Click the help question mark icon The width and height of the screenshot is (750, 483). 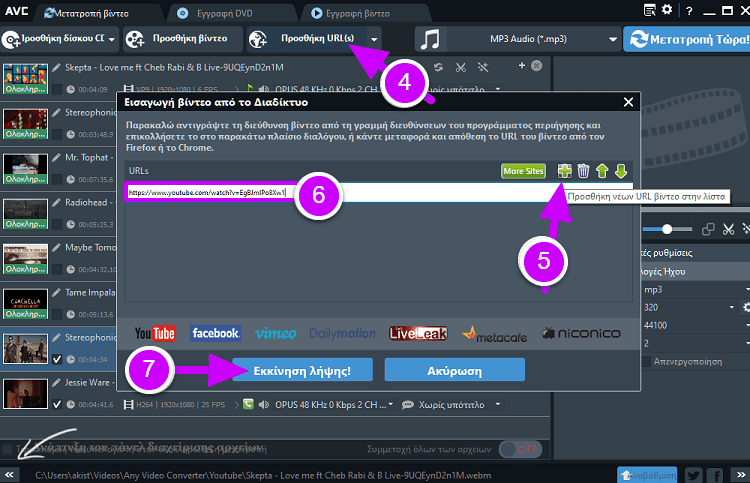[x=685, y=10]
